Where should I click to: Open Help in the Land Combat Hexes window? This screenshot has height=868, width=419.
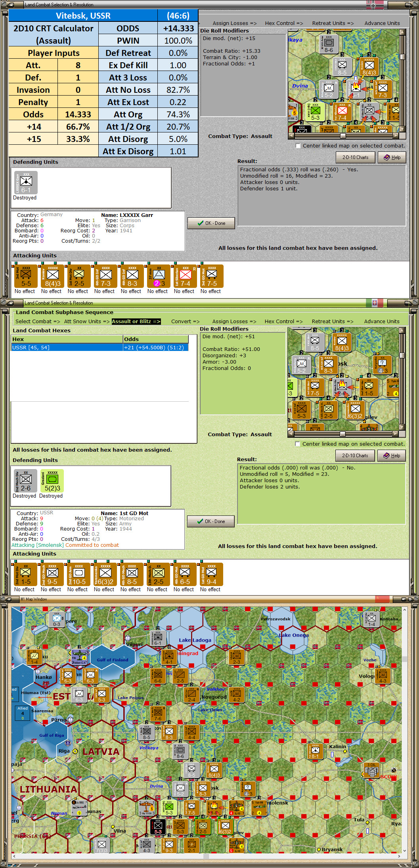pos(391,456)
